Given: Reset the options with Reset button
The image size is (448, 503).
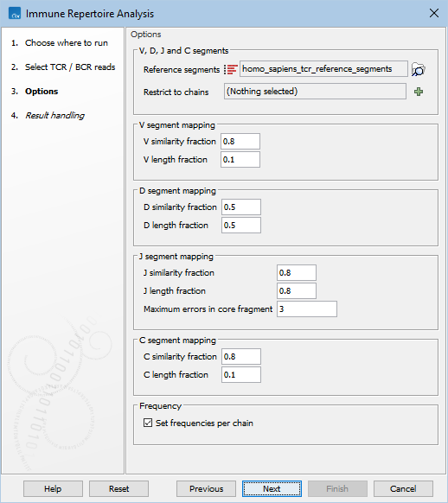Looking at the screenshot, I should [118, 488].
